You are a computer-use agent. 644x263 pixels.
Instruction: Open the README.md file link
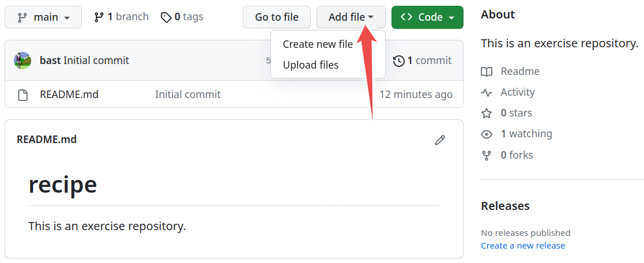[x=69, y=95]
